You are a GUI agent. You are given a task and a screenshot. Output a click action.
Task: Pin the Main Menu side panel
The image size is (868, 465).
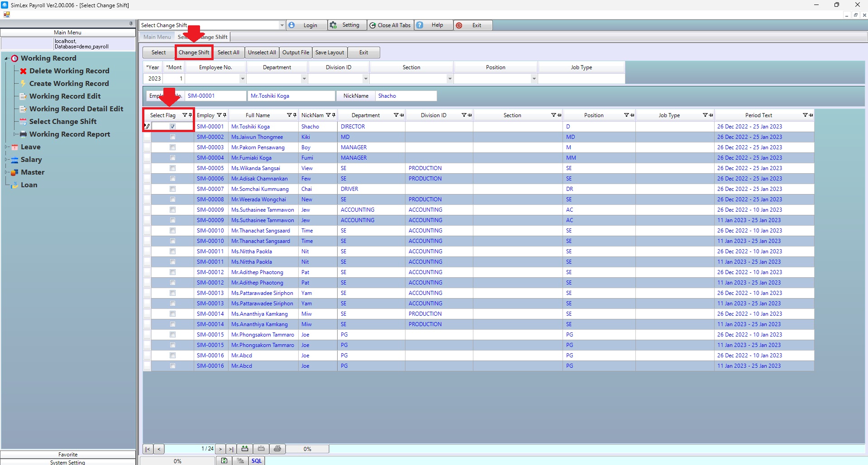click(x=131, y=24)
